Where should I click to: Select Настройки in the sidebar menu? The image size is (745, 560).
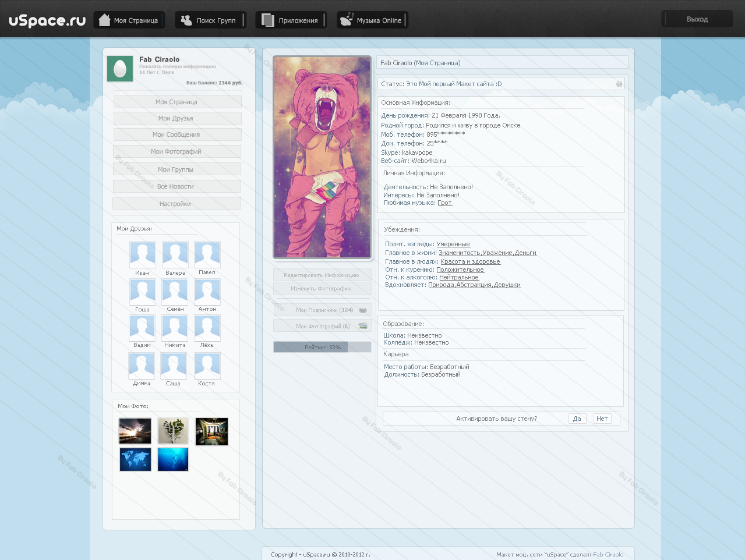[176, 204]
